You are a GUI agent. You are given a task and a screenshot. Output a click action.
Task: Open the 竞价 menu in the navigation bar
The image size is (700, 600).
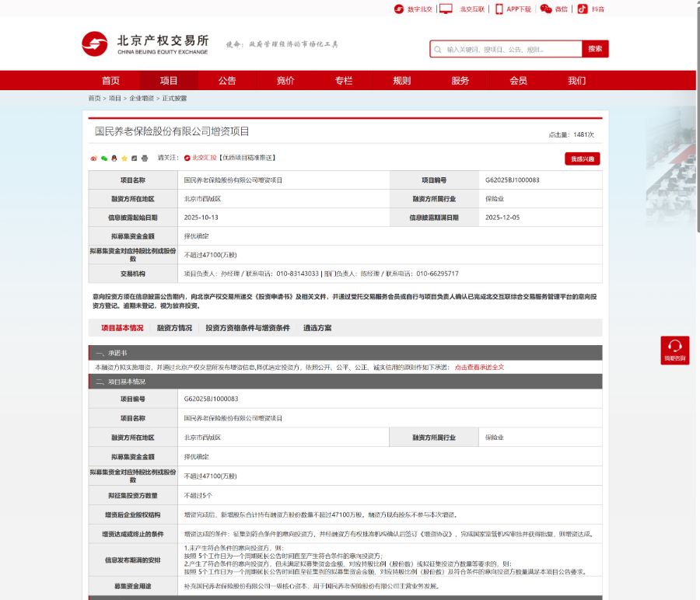tap(285, 80)
